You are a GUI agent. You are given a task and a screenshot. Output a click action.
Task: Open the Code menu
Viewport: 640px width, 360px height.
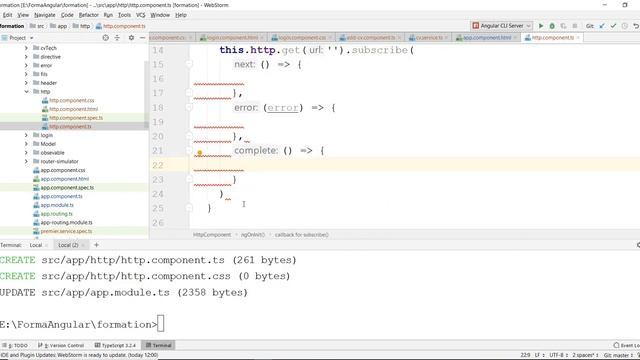point(67,15)
